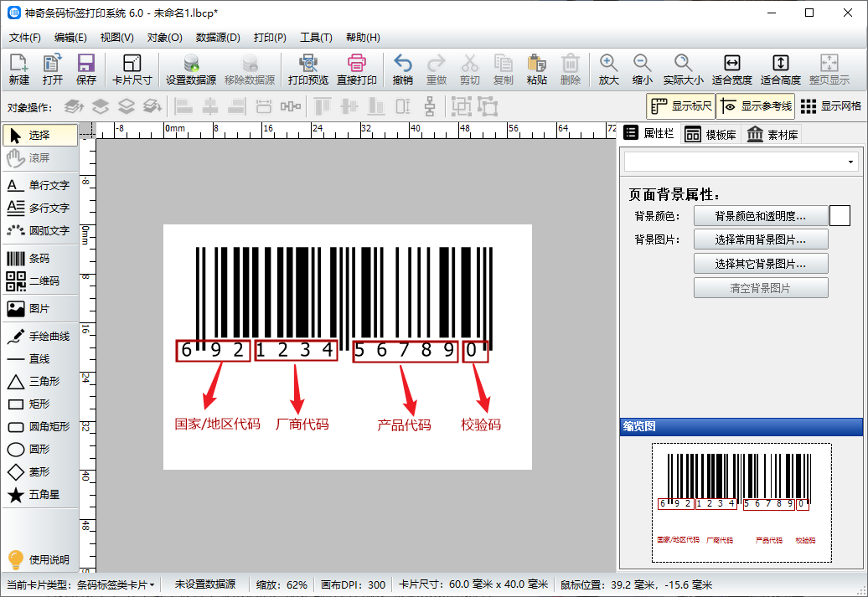Pick the 菱形 diamond tool
The width and height of the screenshot is (868, 597).
[40, 472]
